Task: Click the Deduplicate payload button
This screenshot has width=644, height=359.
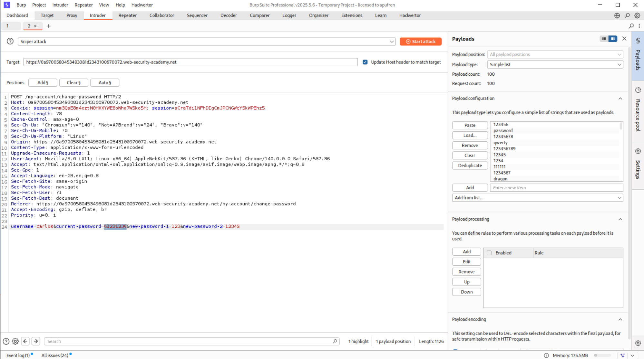Action: (x=470, y=165)
